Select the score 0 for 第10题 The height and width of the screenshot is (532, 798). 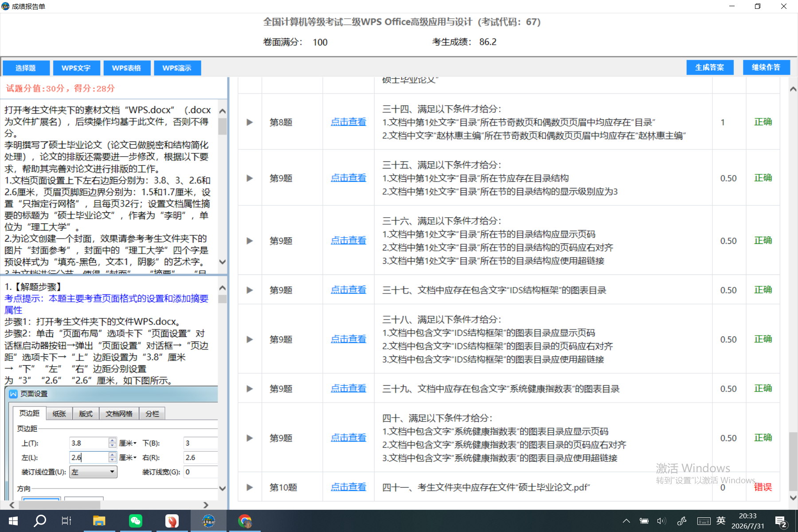[x=723, y=488]
